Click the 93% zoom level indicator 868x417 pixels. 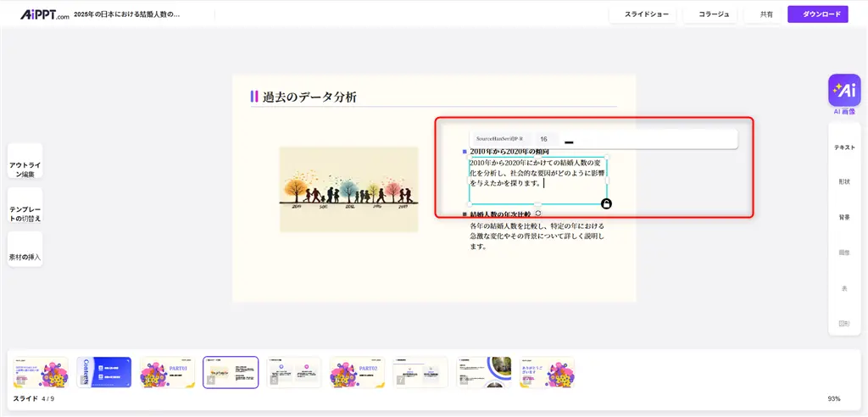[x=834, y=398]
